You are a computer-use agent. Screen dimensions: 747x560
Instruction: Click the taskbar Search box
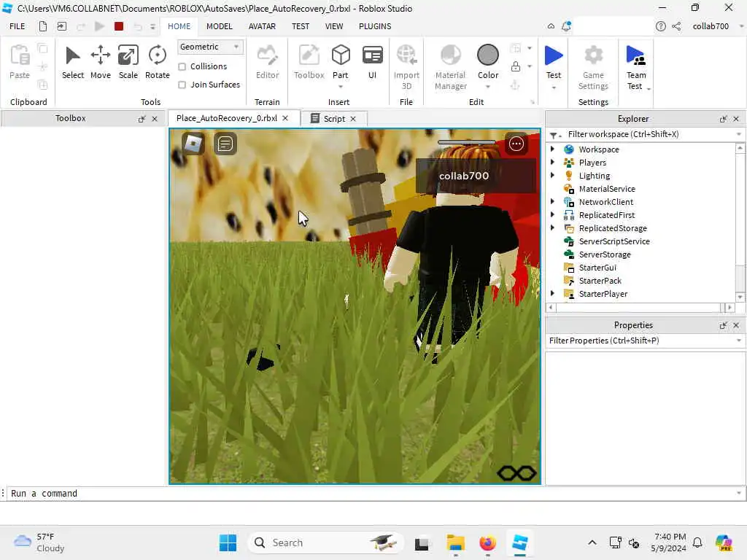325,542
